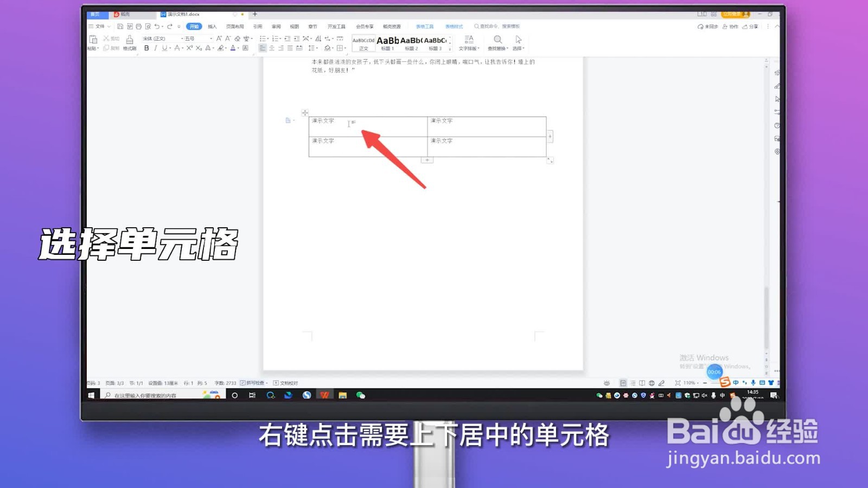Apply center paragraph alignment
Image resolution: width=868 pixels, height=488 pixels.
click(271, 48)
